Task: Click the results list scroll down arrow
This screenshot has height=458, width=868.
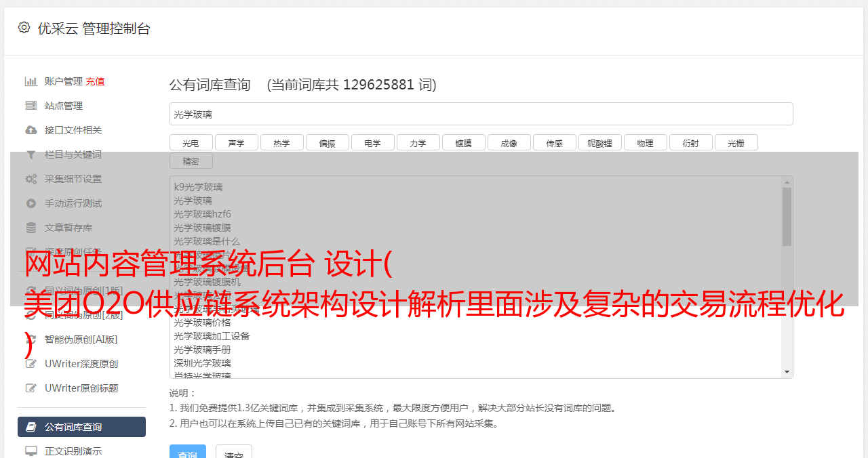Action: [x=787, y=372]
